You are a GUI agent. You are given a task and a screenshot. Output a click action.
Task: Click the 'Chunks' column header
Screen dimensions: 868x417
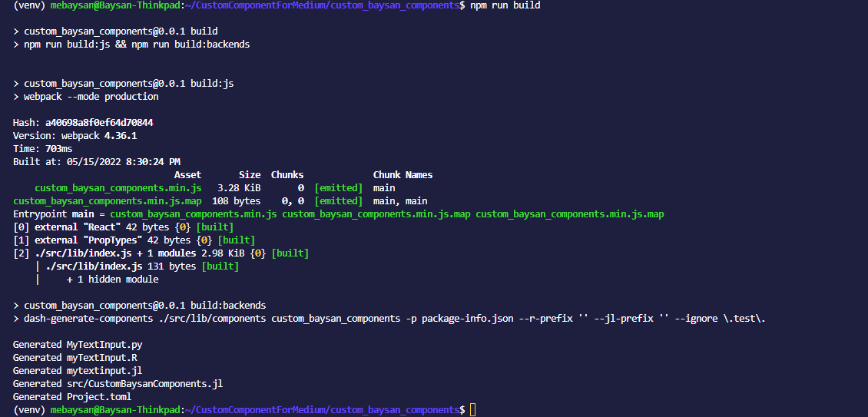tap(287, 175)
